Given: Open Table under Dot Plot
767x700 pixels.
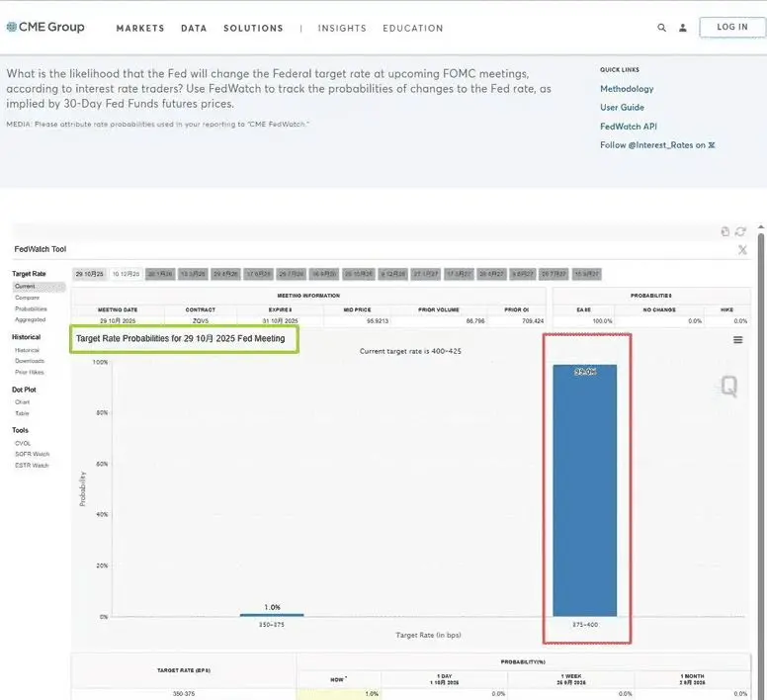Looking at the screenshot, I should pos(22,413).
